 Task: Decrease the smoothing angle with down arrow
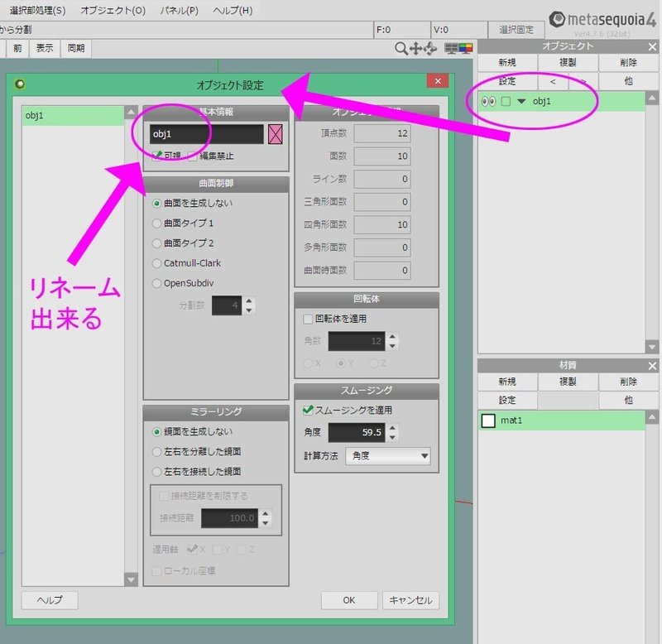click(x=392, y=438)
